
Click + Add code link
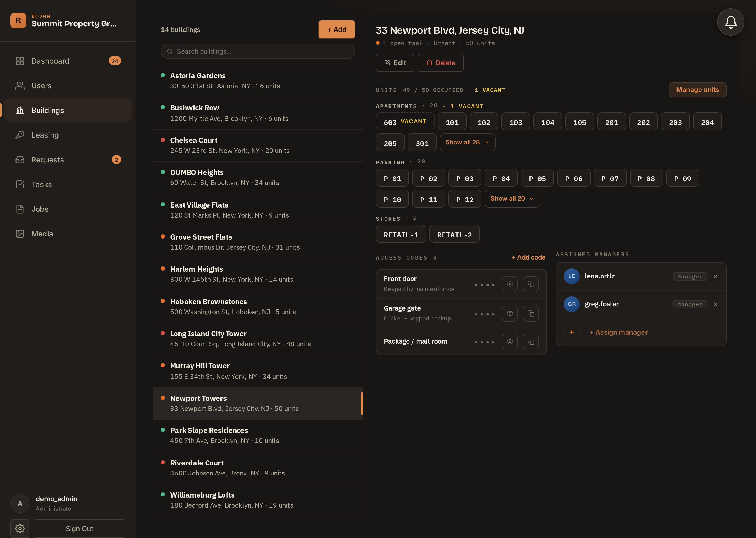pos(528,257)
